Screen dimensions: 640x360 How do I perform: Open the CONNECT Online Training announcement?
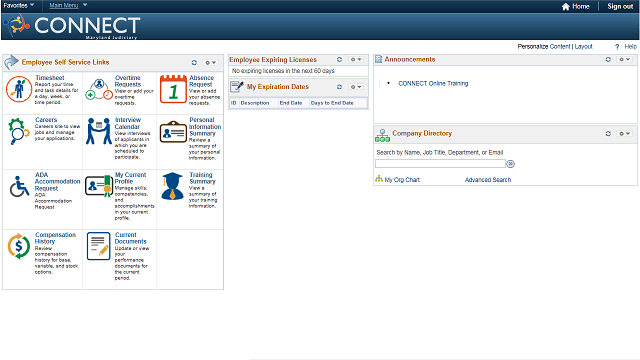(x=433, y=83)
